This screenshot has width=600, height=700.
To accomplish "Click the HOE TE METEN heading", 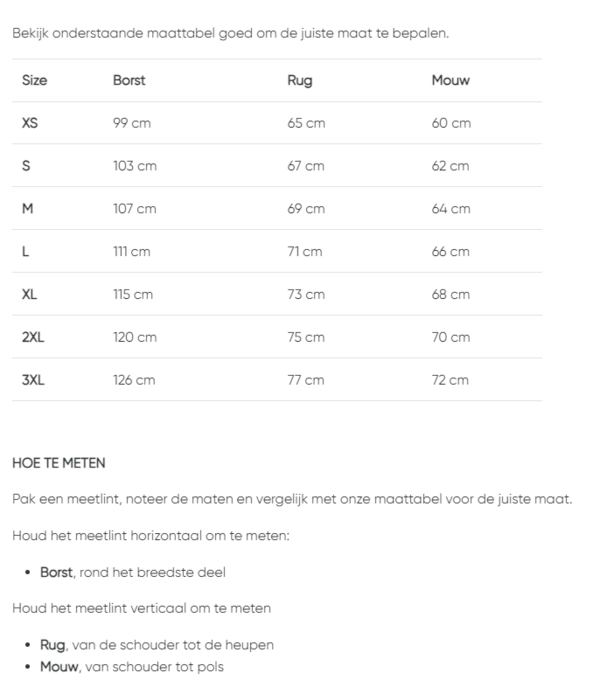I will [58, 463].
